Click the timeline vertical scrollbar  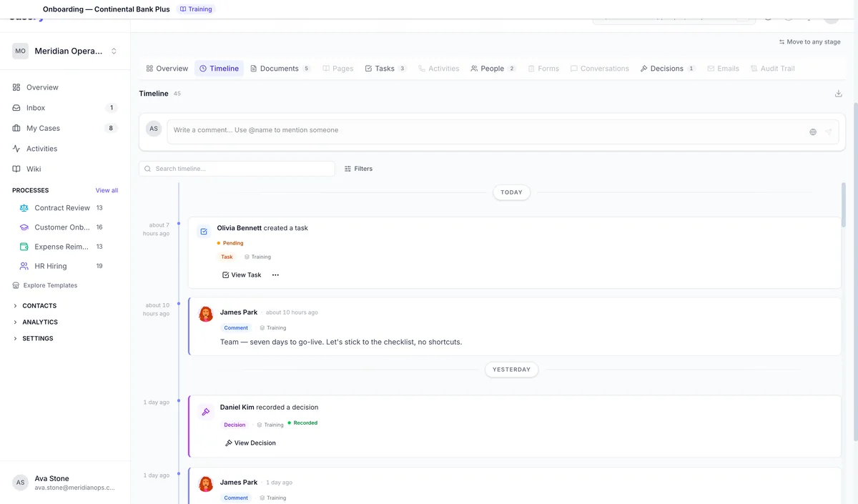(x=844, y=205)
